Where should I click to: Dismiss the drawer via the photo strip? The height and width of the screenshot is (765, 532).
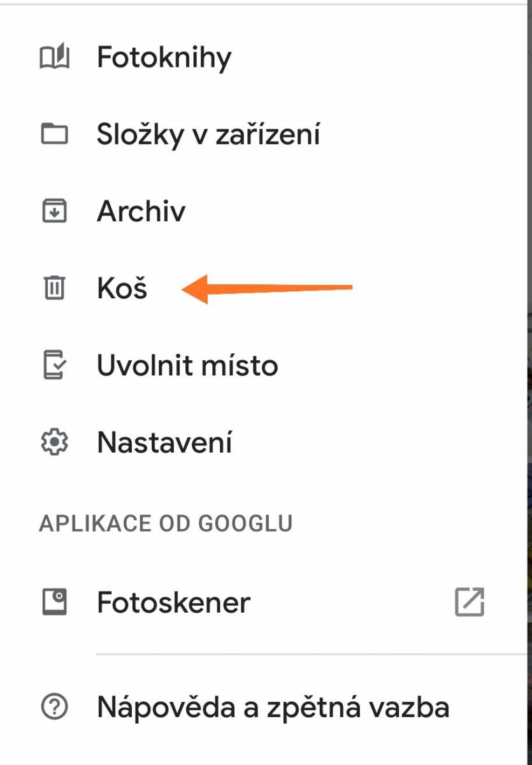pyautogui.click(x=528, y=382)
